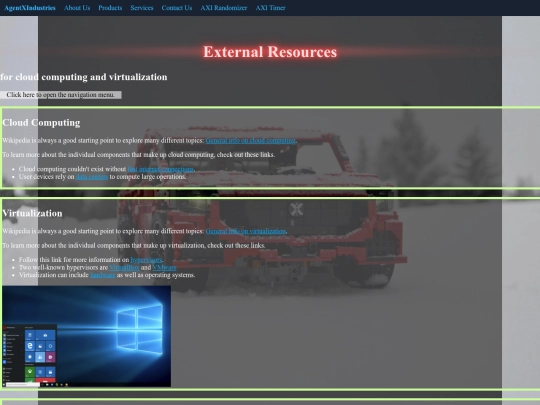Select the External Resources heading
The height and width of the screenshot is (405, 540).
270,52
